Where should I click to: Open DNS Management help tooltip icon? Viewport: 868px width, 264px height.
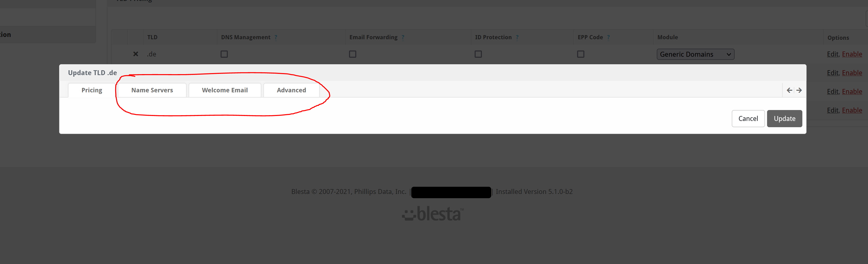[276, 37]
